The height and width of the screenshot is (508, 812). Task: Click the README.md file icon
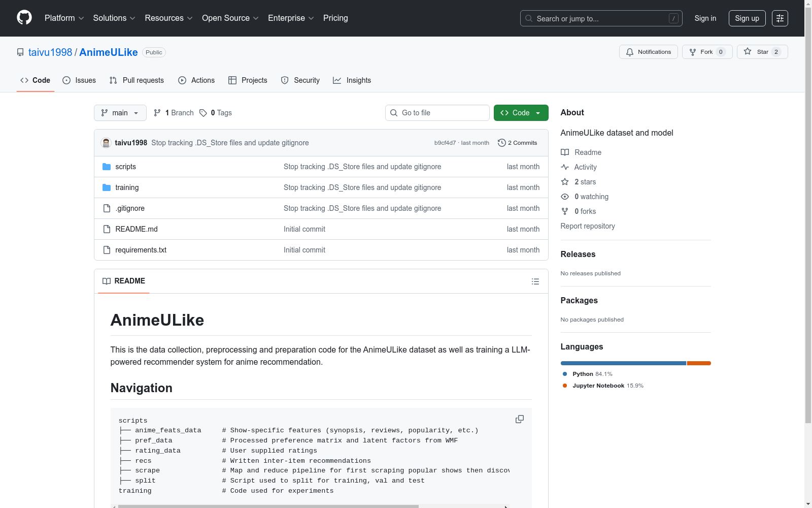(x=107, y=229)
